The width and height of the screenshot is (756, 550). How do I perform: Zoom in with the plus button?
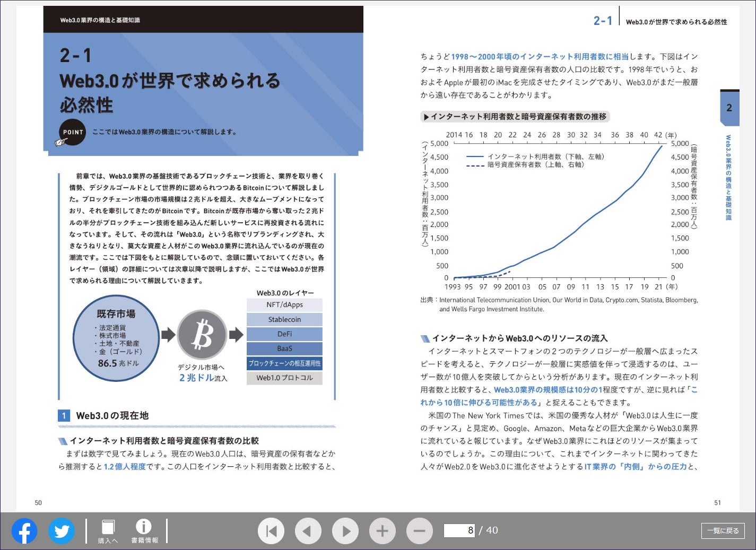383,530
